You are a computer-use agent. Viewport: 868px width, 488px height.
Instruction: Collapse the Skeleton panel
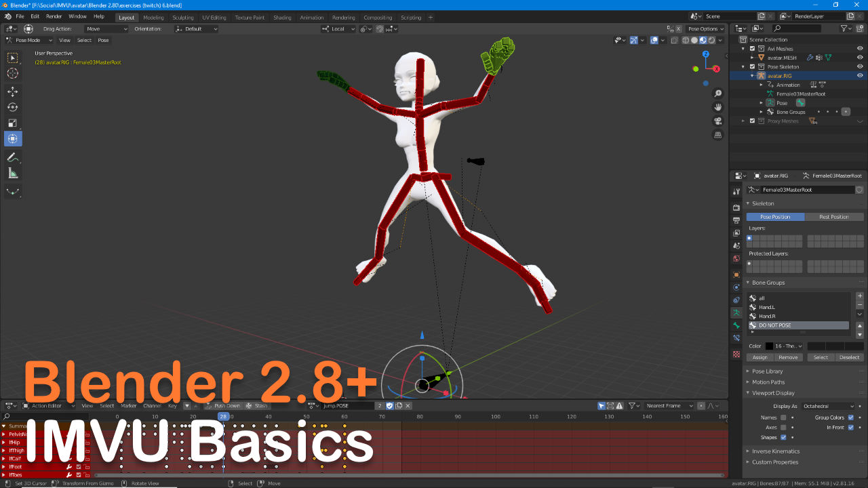click(x=763, y=203)
